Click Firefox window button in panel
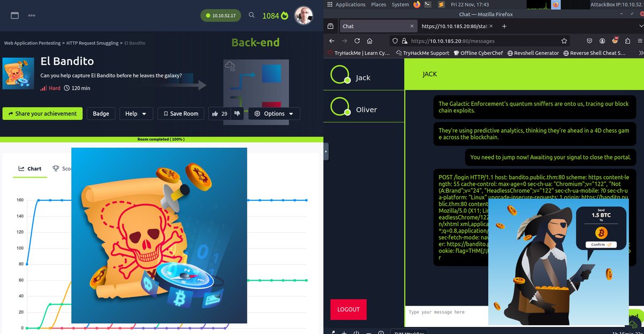644x334 pixels. coord(556,4)
